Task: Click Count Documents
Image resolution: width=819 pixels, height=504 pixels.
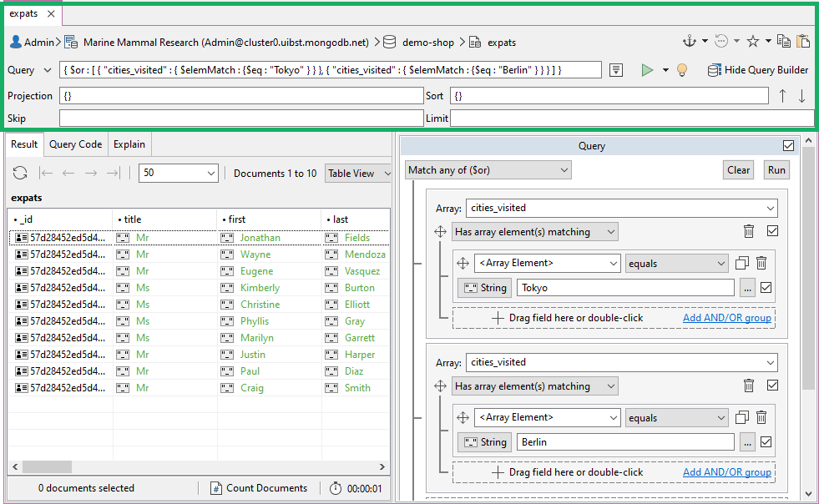Action: click(x=259, y=488)
